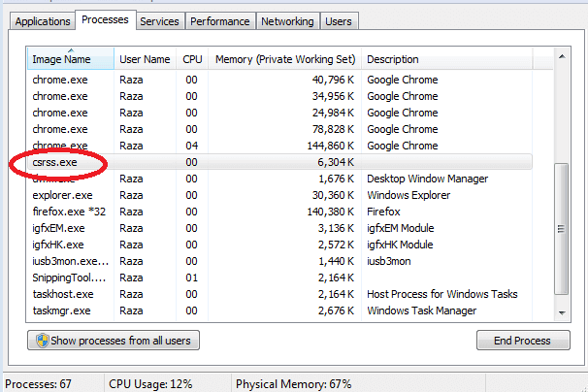
Task: Open the Networking tab
Action: pos(287,21)
